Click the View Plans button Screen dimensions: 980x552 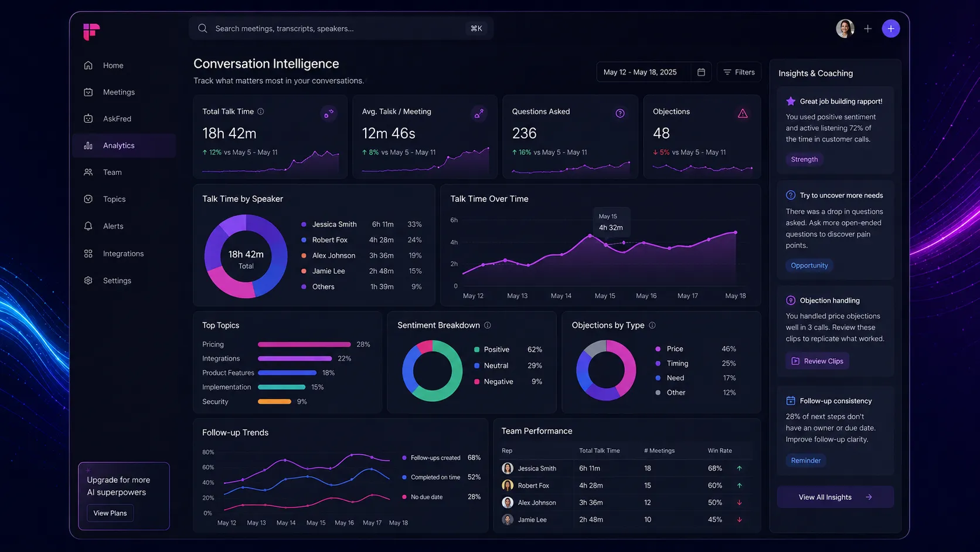pos(110,513)
